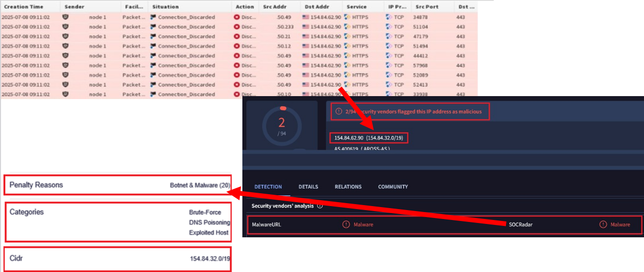Click the Connection_Discarded situation icon in the port 57968 row
644x272 pixels.
click(x=154, y=65)
